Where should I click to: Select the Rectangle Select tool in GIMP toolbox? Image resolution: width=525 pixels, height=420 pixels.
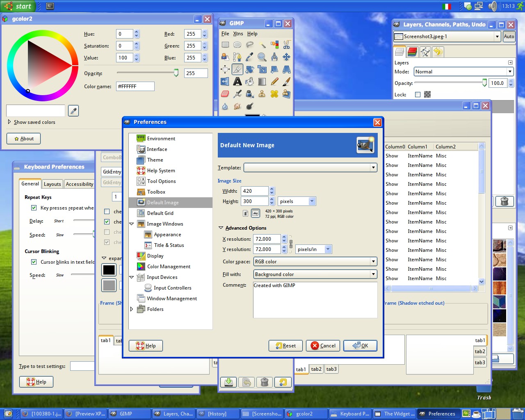(225, 45)
